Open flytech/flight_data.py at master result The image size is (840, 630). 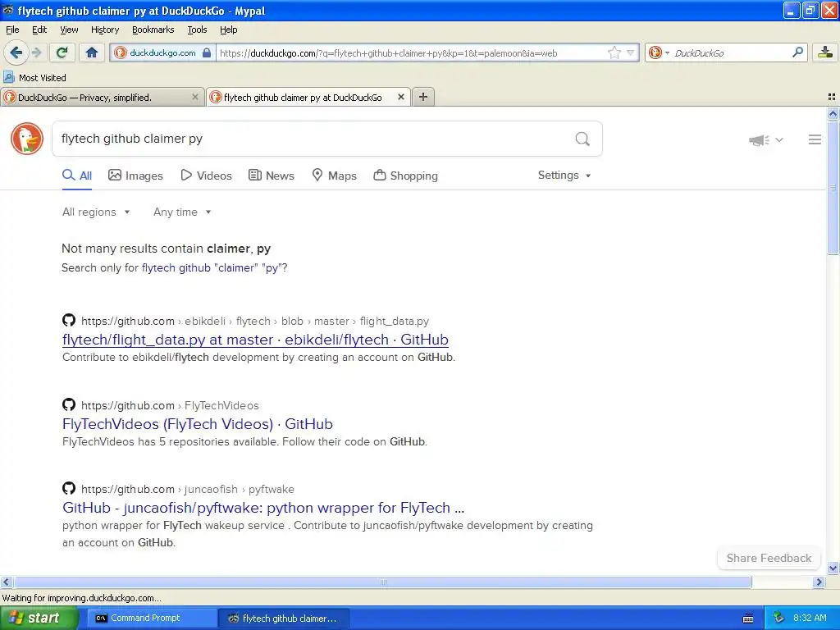point(255,340)
